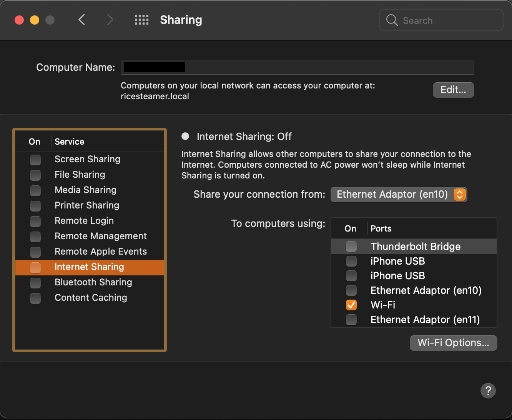Click the back navigation arrow
Screen dimensions: 512x420
(81, 20)
